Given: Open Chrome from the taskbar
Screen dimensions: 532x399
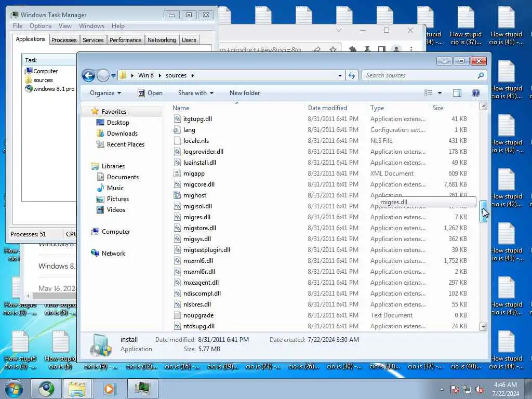Looking at the screenshot, I should tap(46, 389).
